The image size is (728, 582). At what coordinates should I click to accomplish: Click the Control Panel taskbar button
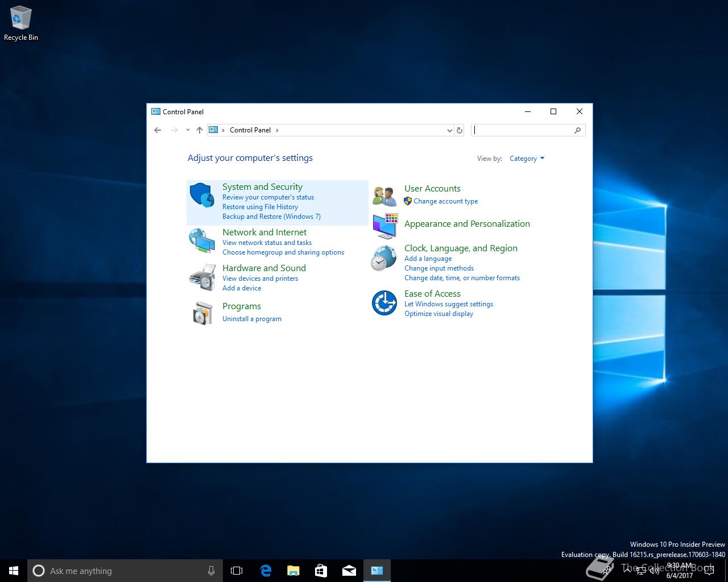pos(377,571)
